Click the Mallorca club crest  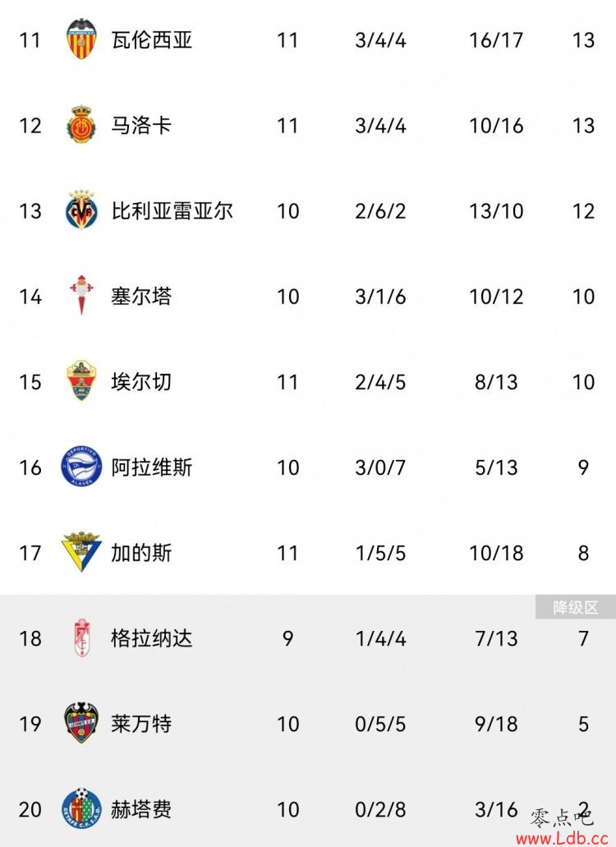pyautogui.click(x=81, y=125)
